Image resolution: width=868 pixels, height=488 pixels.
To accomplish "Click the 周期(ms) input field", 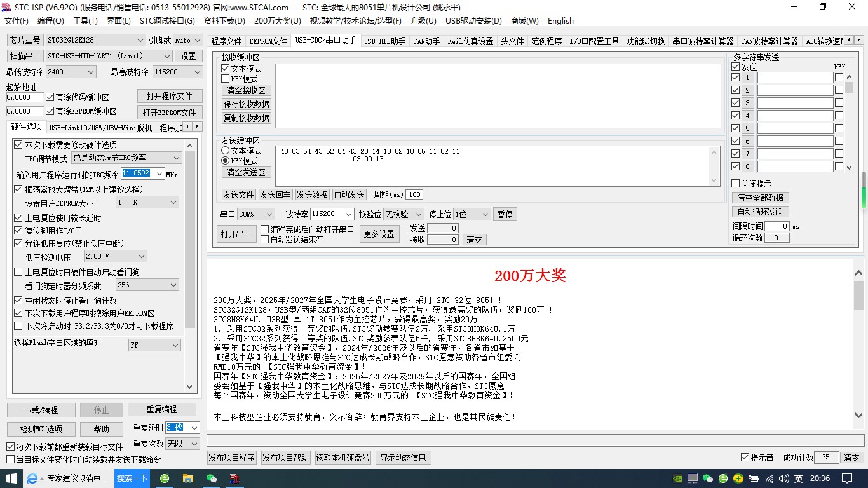I will [x=414, y=194].
